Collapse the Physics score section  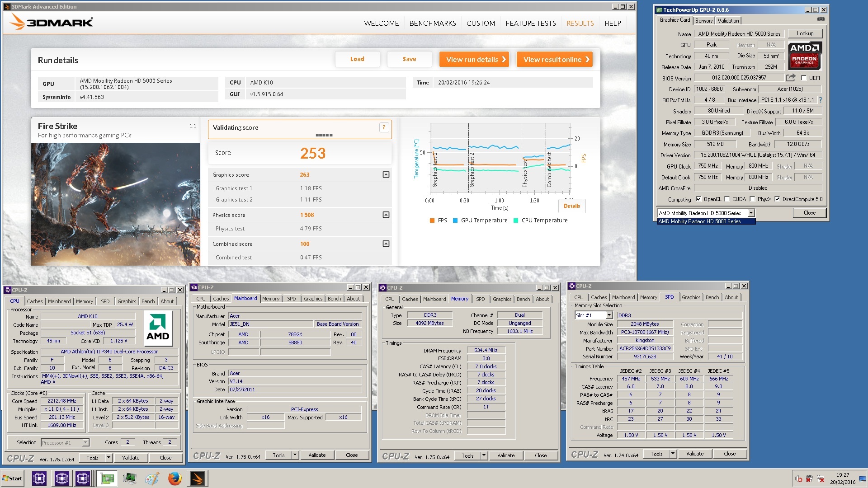386,215
